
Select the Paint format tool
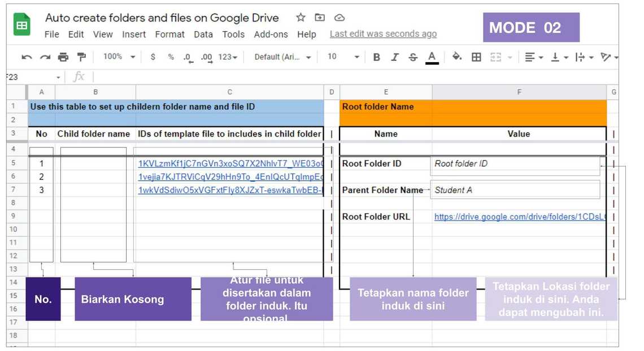pyautogui.click(x=81, y=57)
